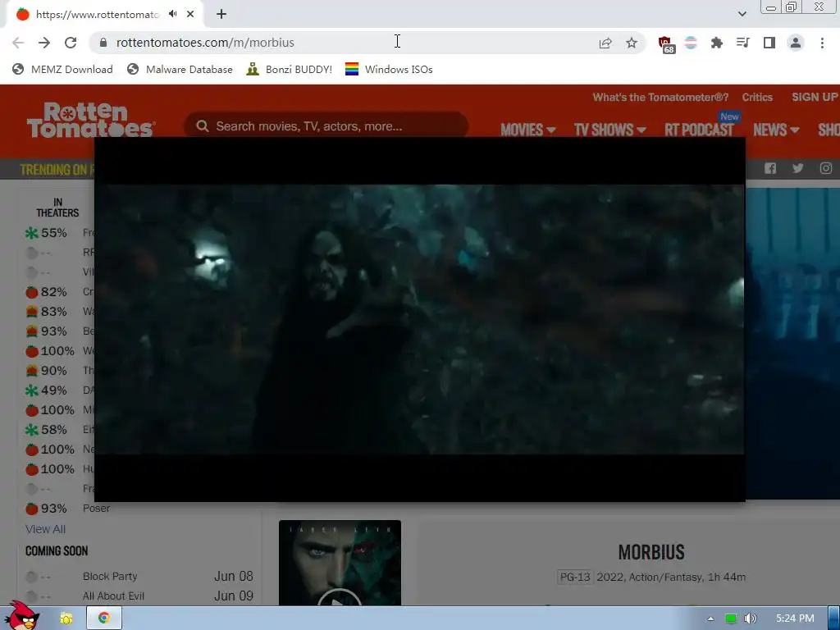Open the Extensions puzzle menu

point(717,43)
